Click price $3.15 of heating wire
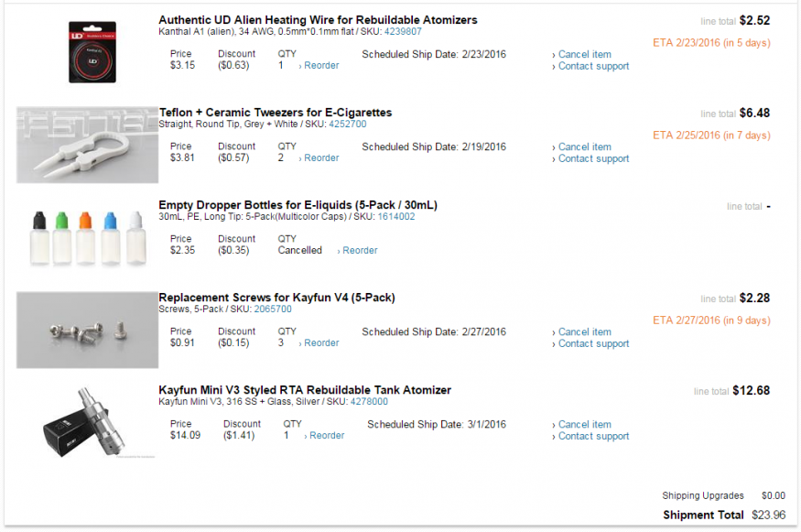 click(x=182, y=65)
